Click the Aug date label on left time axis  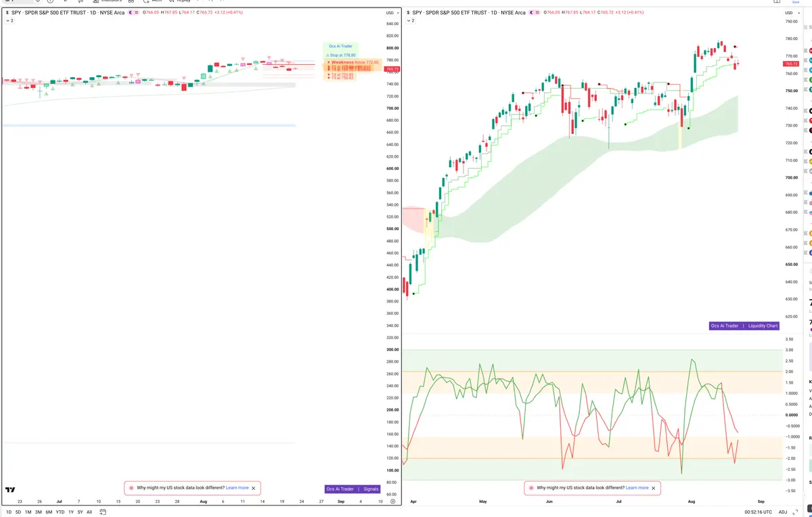pyautogui.click(x=204, y=501)
